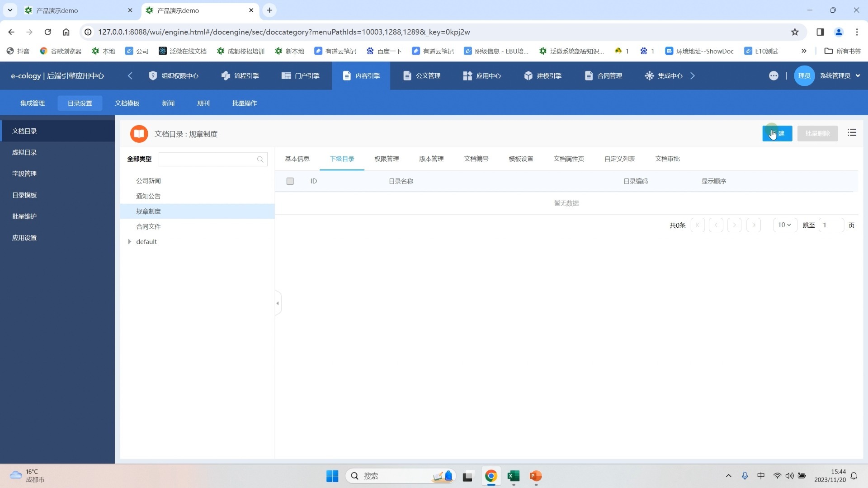The image size is (868, 488).
Task: Bookmark this page with star icon
Action: click(x=795, y=32)
